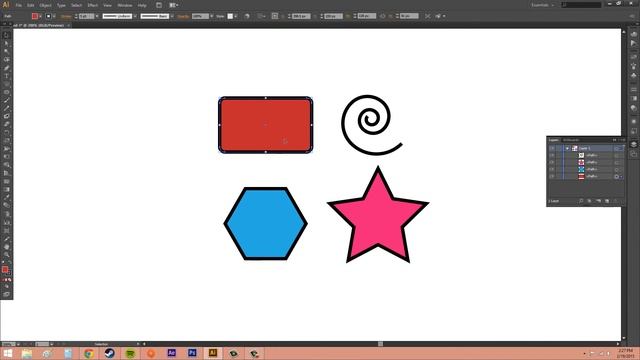Open the stroke weight dropdown
The height and width of the screenshot is (360, 640).
coord(97,16)
